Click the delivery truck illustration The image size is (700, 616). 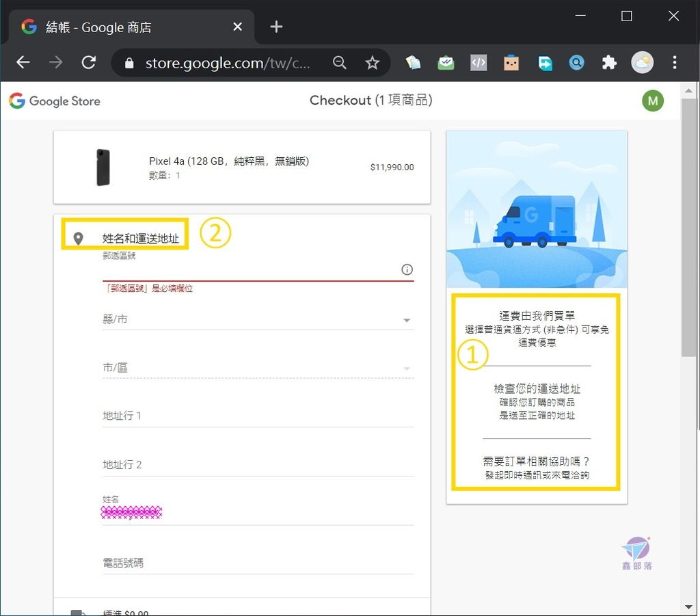click(x=537, y=209)
